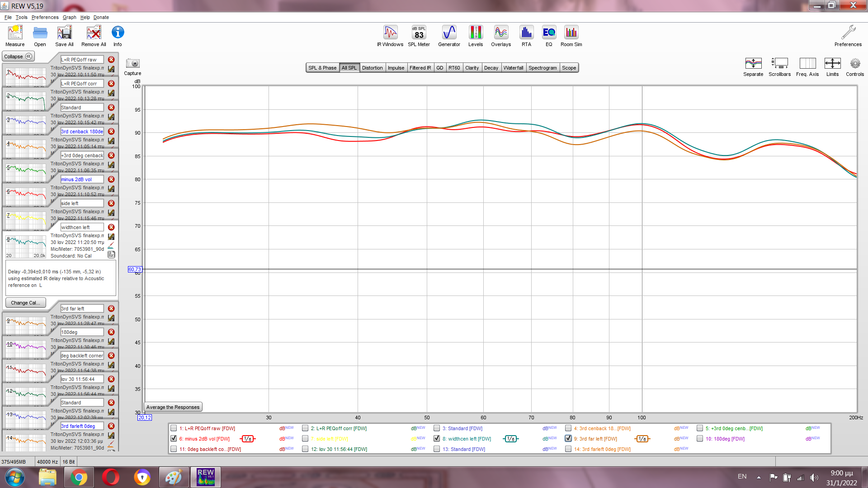Open the Tools menu

[21, 17]
